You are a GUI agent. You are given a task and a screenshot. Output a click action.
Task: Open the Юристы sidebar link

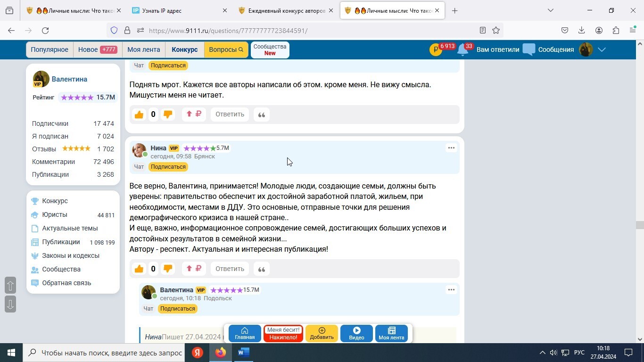pos(55,214)
